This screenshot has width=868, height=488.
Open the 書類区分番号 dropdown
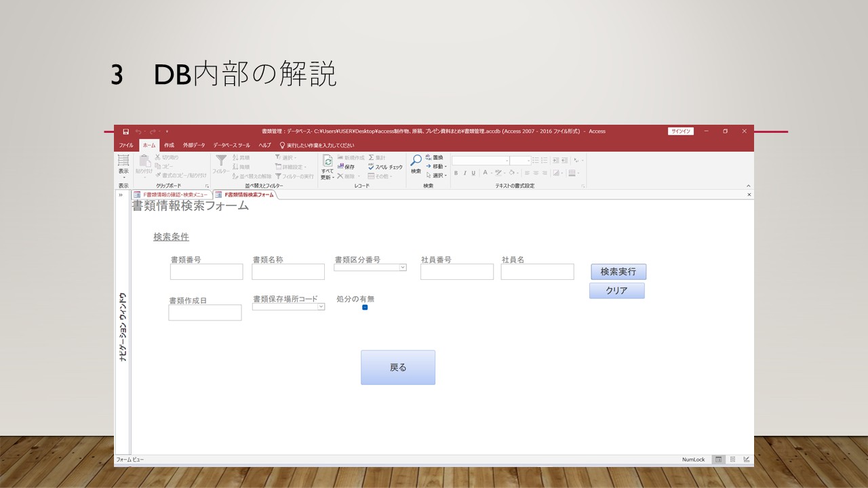pos(402,267)
